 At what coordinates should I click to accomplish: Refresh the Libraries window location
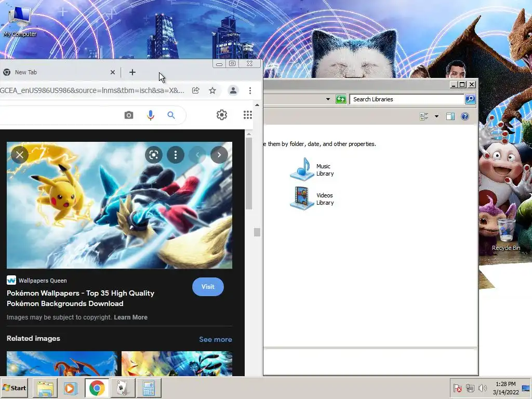tap(341, 99)
